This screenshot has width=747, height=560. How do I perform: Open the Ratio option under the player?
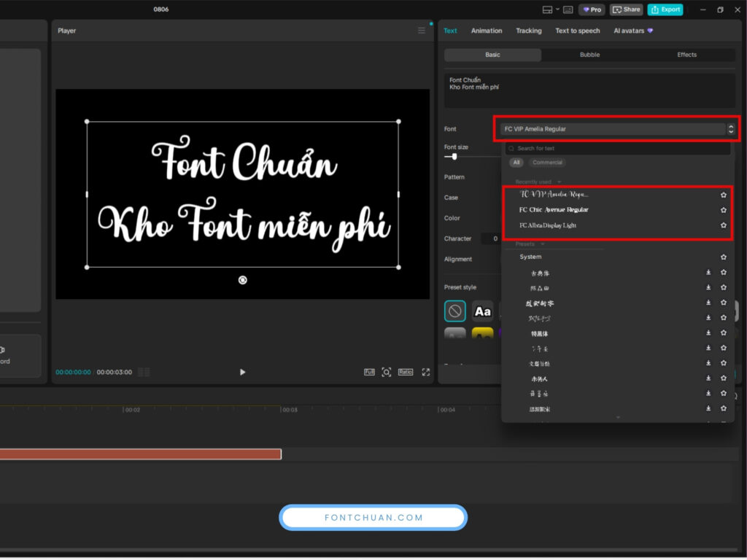pyautogui.click(x=406, y=372)
